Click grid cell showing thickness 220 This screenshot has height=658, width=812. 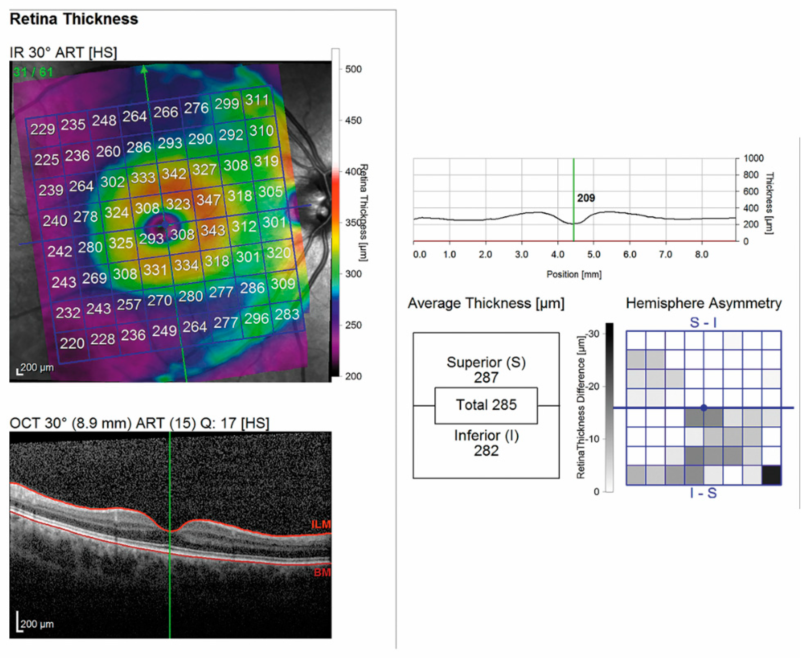(72, 343)
